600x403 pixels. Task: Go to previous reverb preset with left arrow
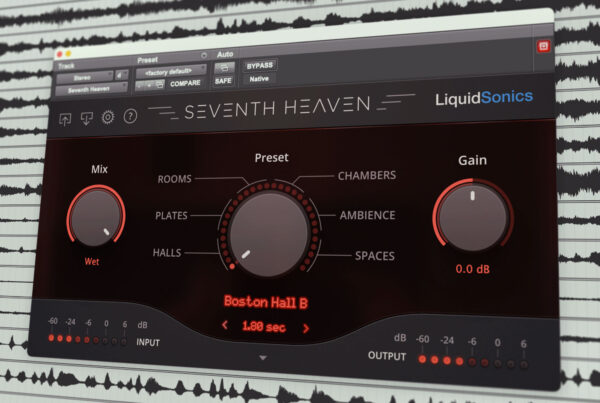(x=225, y=325)
